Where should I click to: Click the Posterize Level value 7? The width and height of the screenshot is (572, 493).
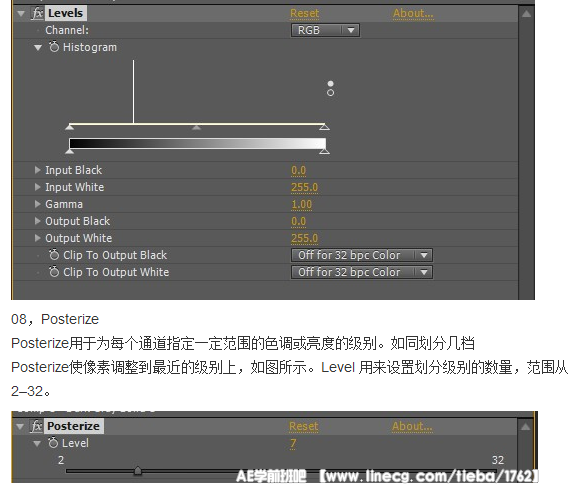tap(293, 443)
